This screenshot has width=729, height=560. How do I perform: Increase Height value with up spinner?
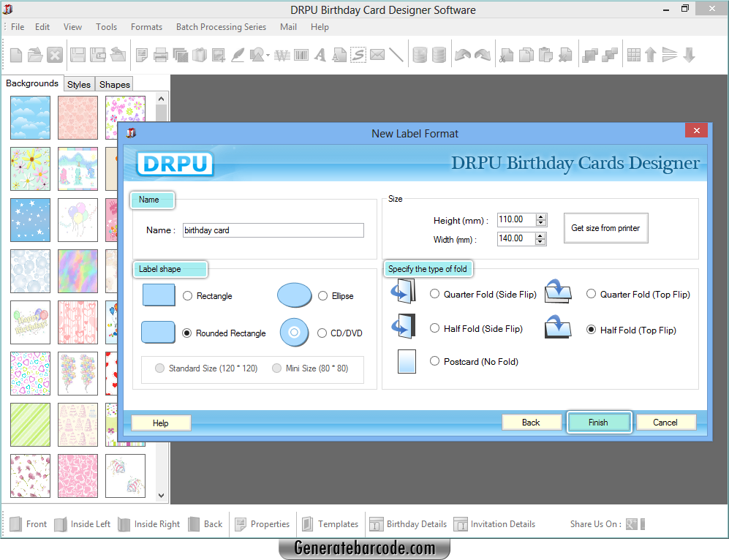coord(540,216)
